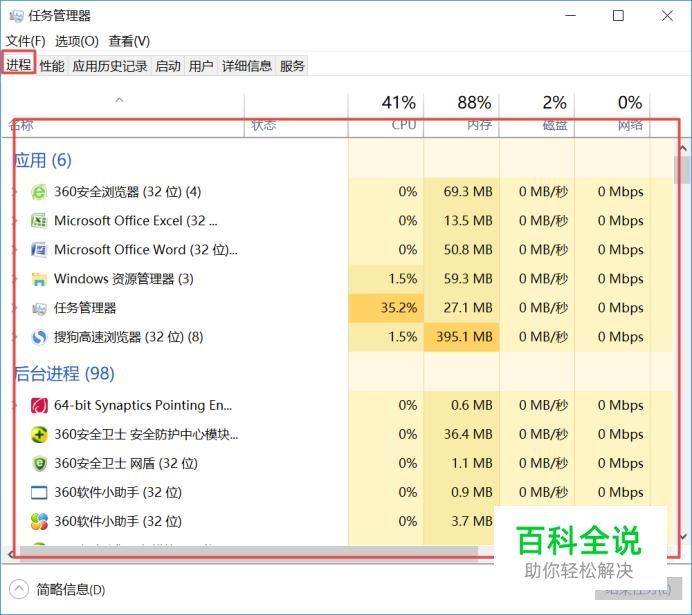Collapse to 简略信息 view
Image resolution: width=692 pixels, height=615 pixels.
click(x=56, y=589)
